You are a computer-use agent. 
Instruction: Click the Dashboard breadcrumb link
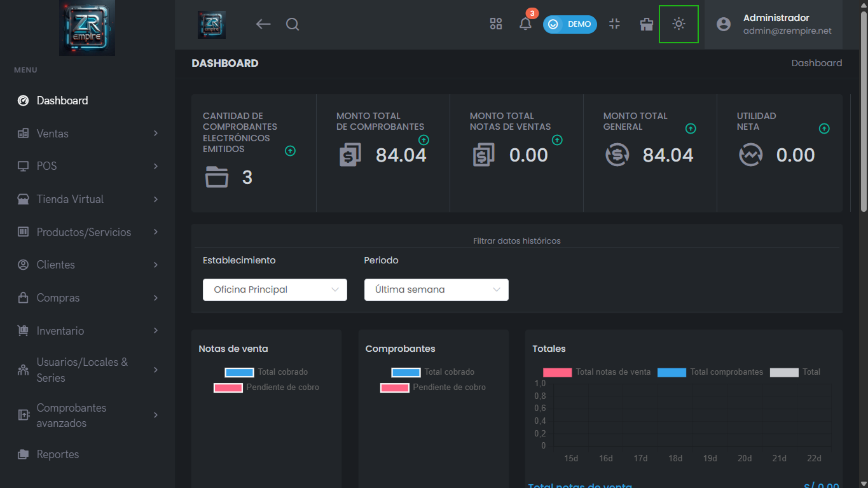816,63
